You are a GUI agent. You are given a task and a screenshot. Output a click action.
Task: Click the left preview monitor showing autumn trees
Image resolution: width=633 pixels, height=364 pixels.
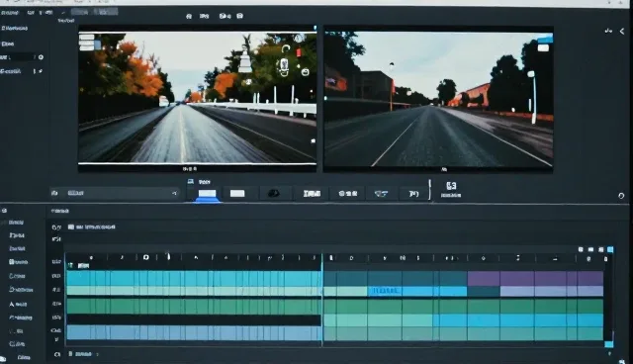tap(197, 98)
